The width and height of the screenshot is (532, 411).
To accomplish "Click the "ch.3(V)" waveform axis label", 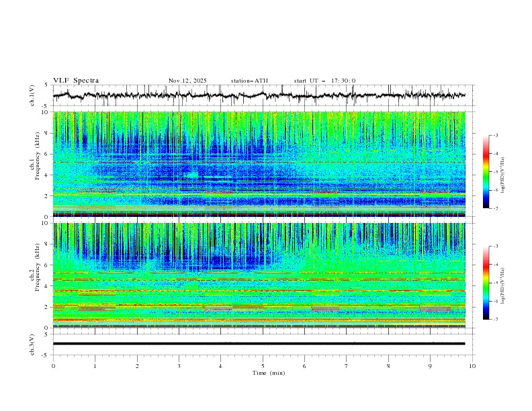I will (32, 345).
